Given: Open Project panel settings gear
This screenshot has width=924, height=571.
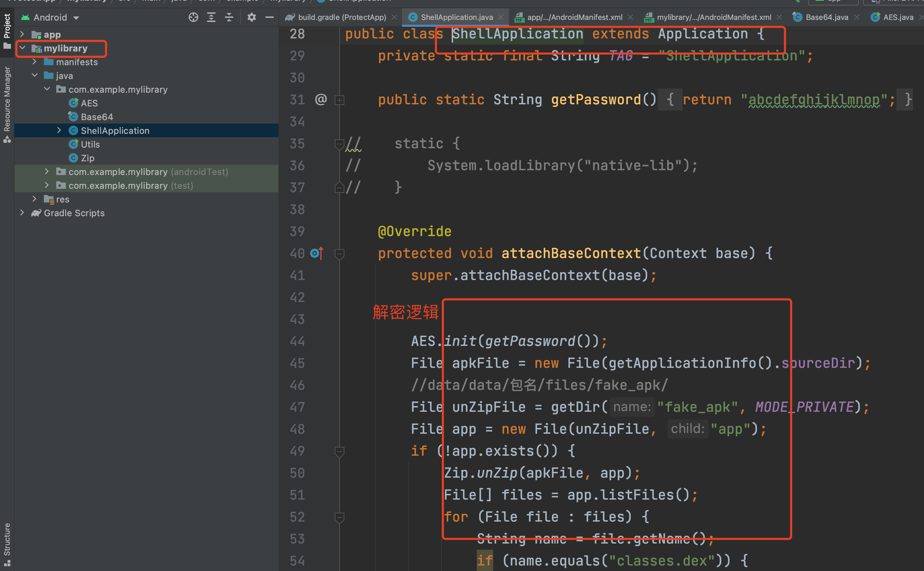Looking at the screenshot, I should tap(251, 18).
